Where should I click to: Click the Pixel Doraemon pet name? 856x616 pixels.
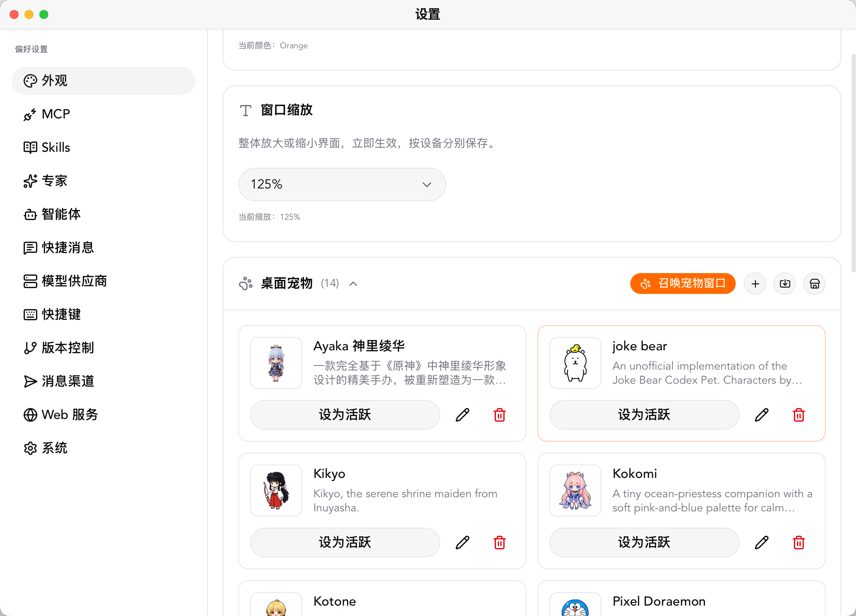[659, 601]
